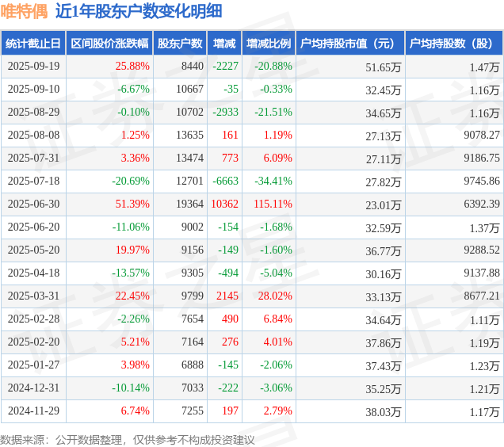The height and width of the screenshot is (447, 504).
Task: Click change value 2145
Action: click(x=227, y=296)
